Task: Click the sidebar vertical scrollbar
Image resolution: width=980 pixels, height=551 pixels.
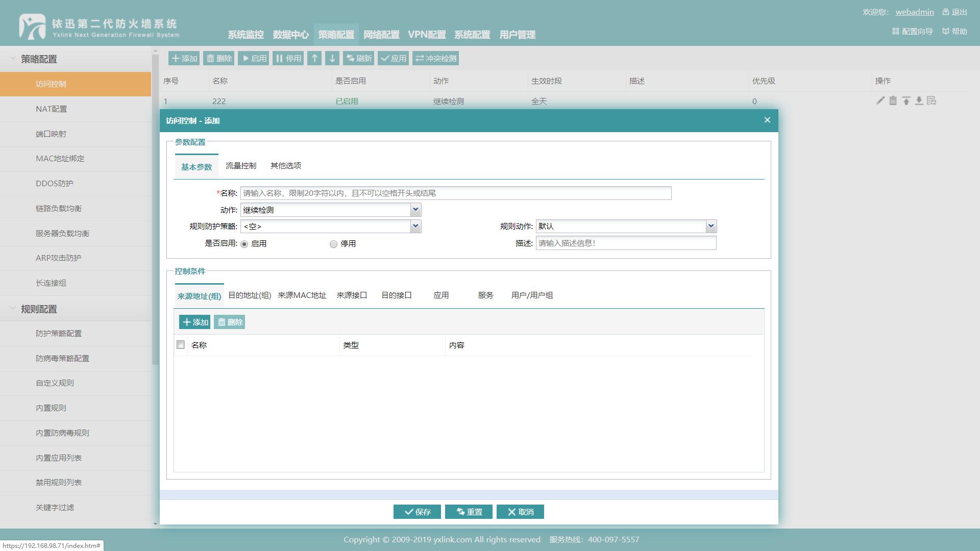Action: (x=155, y=209)
